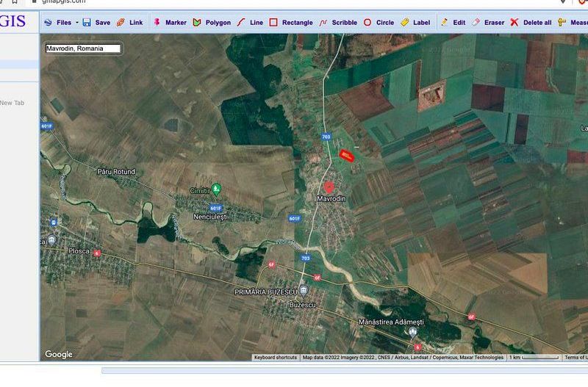Click the Mavrodin, Romania search field
588x387 pixels.
click(x=83, y=48)
